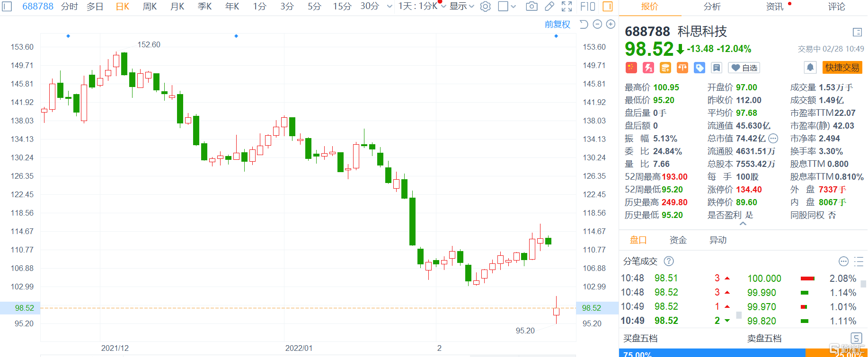Set a price alert with bell icon

(810, 68)
